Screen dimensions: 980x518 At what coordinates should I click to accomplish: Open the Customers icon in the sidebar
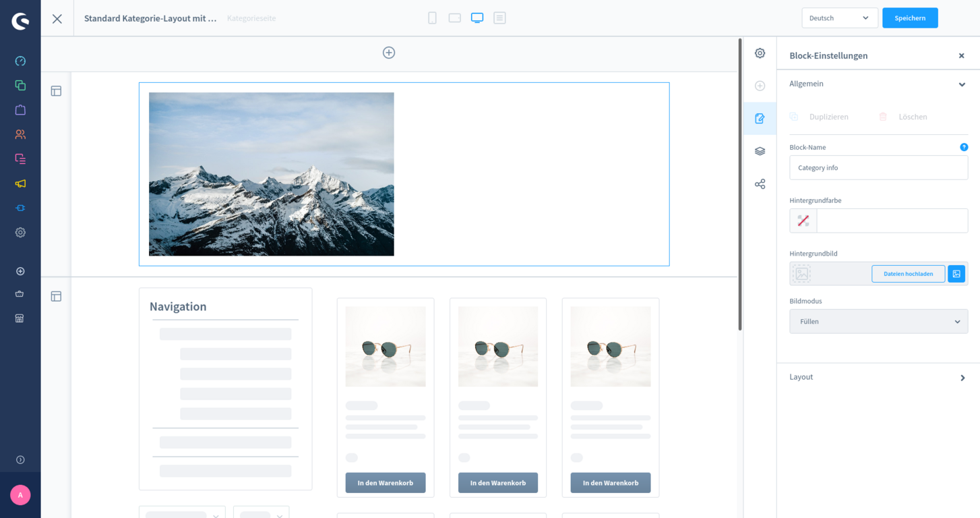pos(20,134)
